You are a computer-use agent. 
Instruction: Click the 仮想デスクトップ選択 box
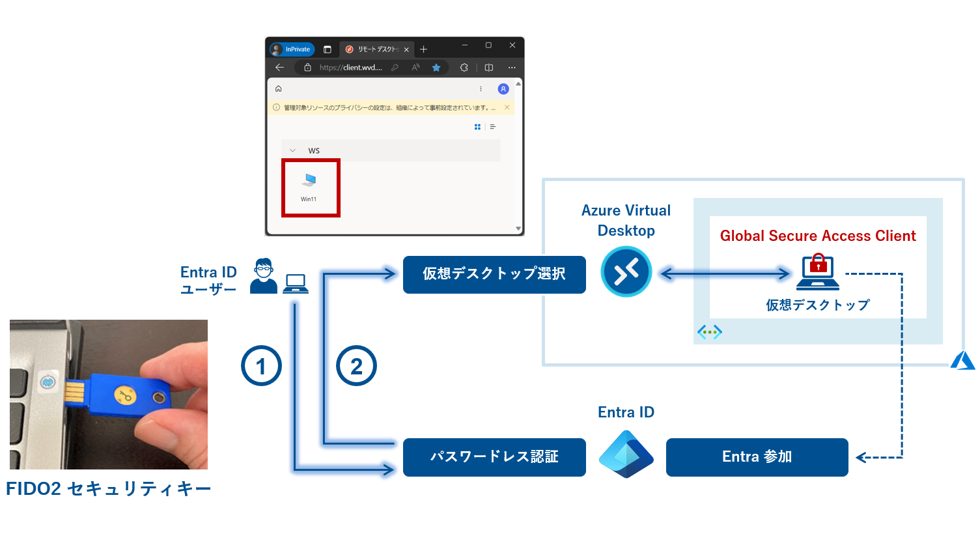click(494, 274)
